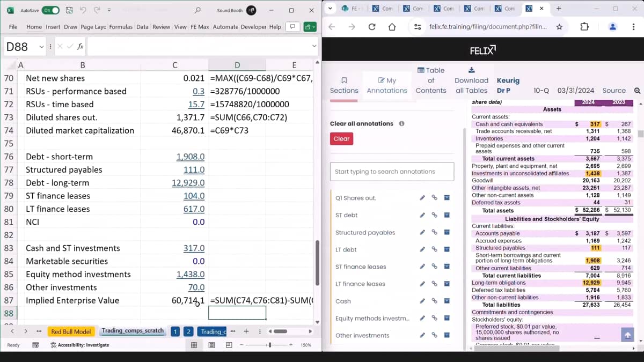Screen dimensions: 644x362
Task: Adjust the Excel zoom slider handle
Action: pyautogui.click(x=269, y=345)
